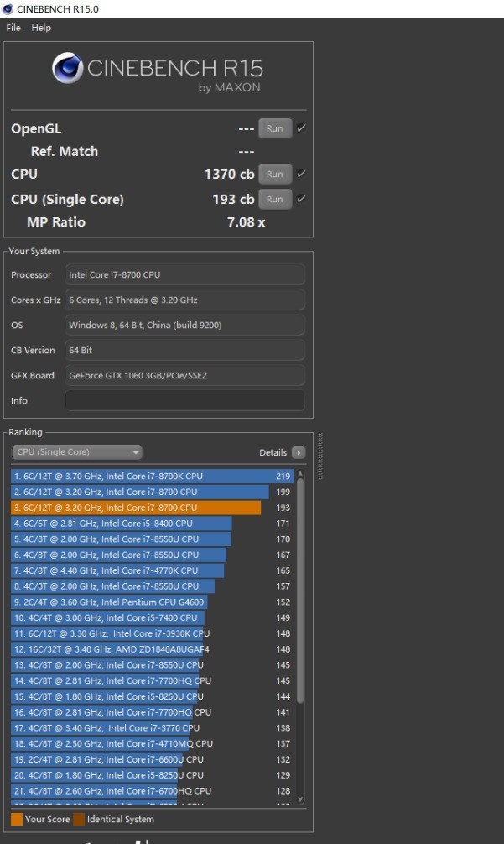The image size is (504, 844).
Task: Select ranking row 12 AMD ZD1840A8UGAF4
Action: [153, 649]
